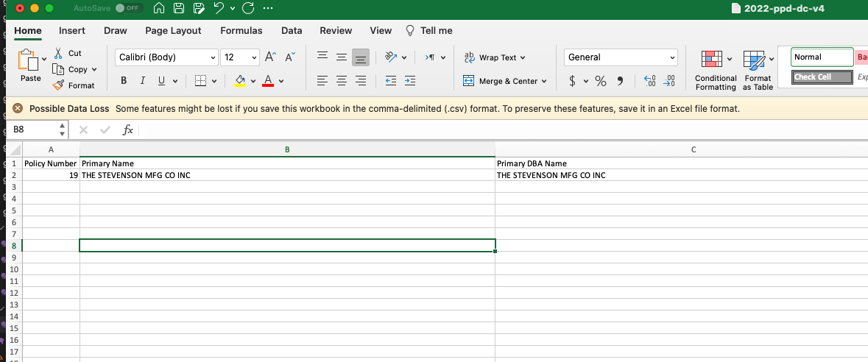Expand the General number format dropdown
The height and width of the screenshot is (362, 868).
[672, 57]
